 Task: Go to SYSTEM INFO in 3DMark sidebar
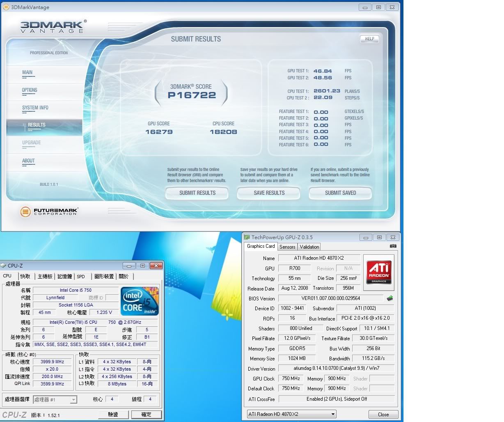click(x=35, y=108)
